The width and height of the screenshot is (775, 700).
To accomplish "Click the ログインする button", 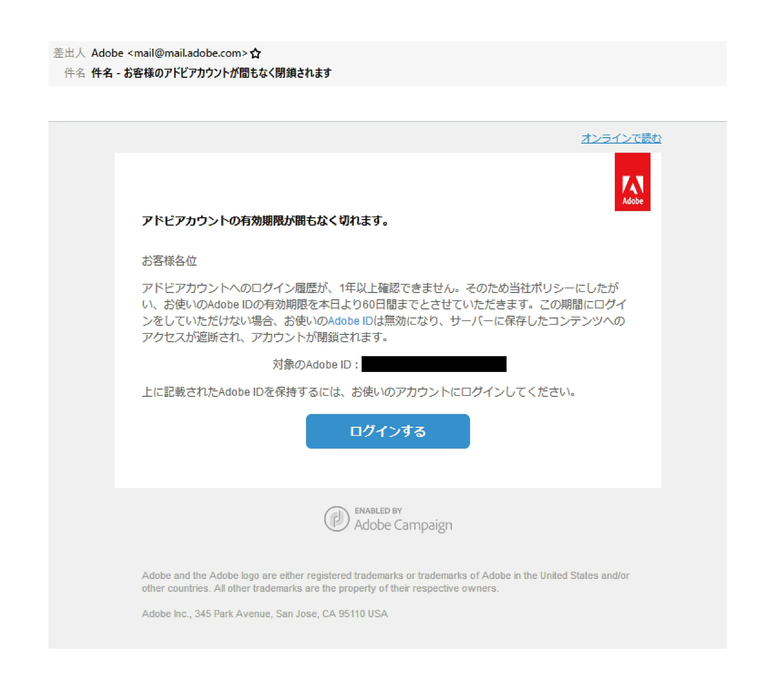I will [x=388, y=431].
